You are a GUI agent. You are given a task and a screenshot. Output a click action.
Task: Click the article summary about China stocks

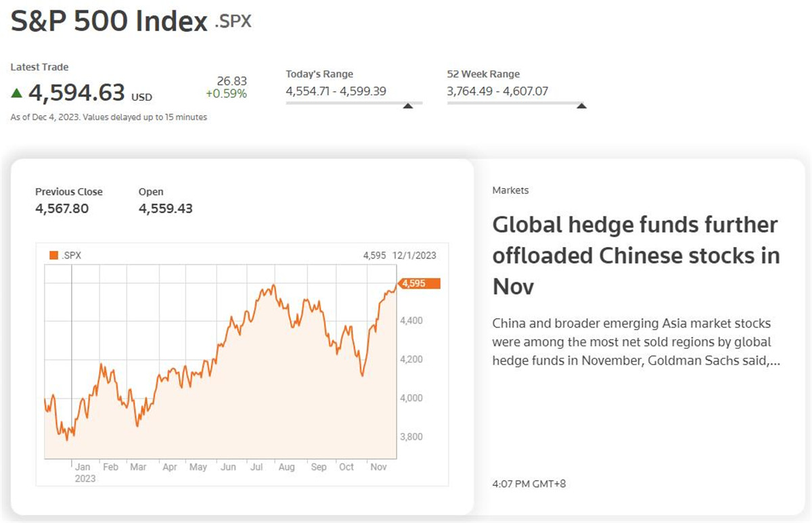pyautogui.click(x=636, y=342)
